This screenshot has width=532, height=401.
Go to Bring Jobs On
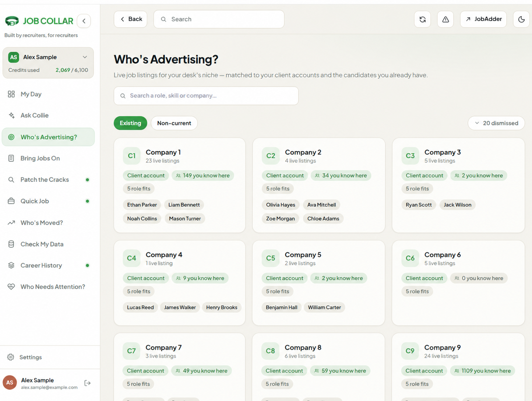48,158
